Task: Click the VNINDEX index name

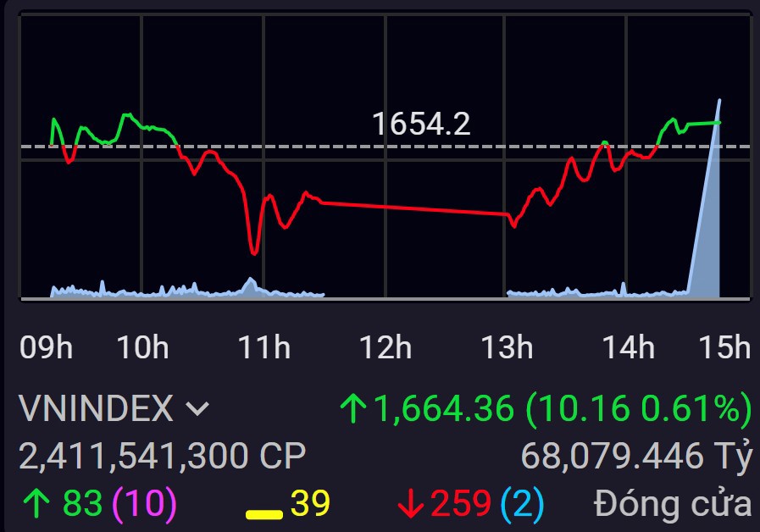Action: [96, 408]
